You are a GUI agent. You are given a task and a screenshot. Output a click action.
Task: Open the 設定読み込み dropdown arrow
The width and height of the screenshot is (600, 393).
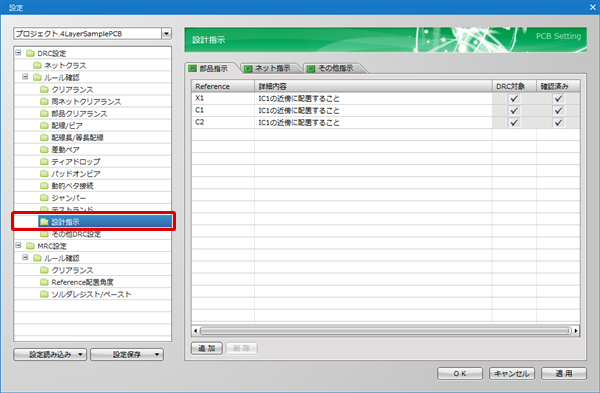(x=80, y=354)
